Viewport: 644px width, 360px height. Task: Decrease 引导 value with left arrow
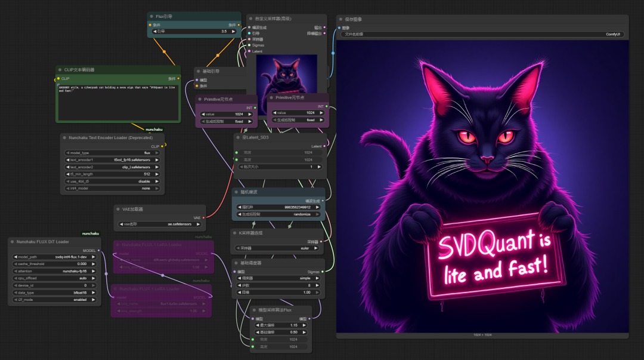click(x=155, y=31)
